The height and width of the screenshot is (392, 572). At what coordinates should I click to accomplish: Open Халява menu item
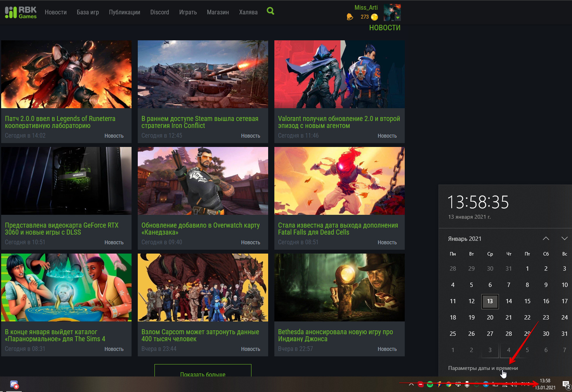(x=248, y=12)
